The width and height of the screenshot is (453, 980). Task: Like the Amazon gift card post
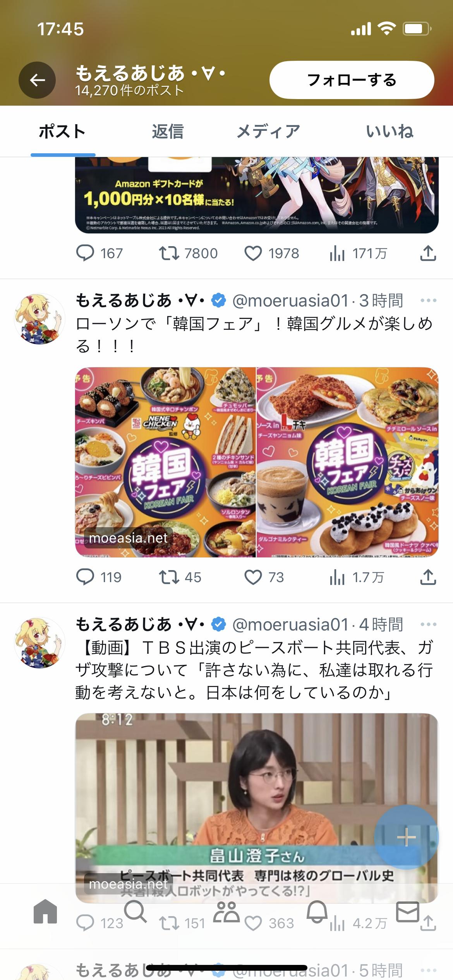[x=253, y=254]
